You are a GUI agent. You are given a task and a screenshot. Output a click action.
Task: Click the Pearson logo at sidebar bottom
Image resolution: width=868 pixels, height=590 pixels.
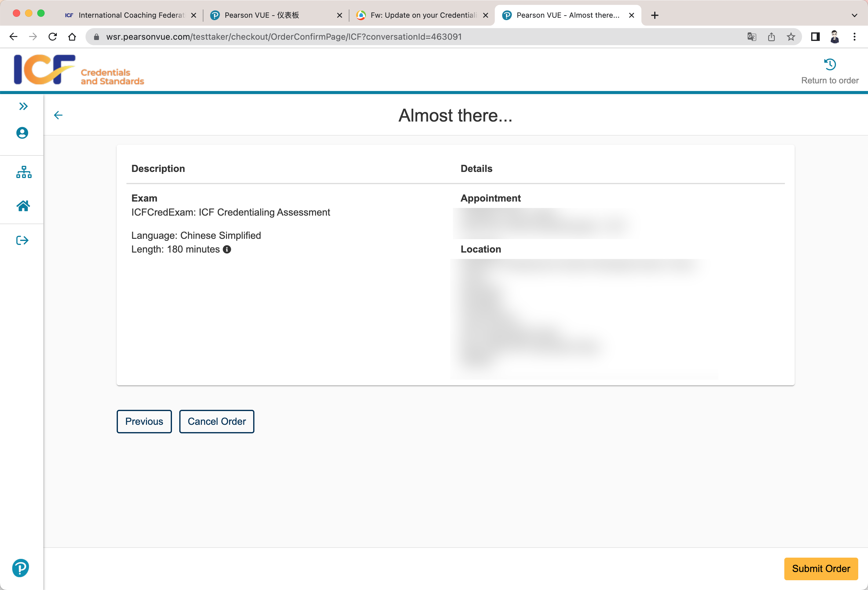coord(20,568)
